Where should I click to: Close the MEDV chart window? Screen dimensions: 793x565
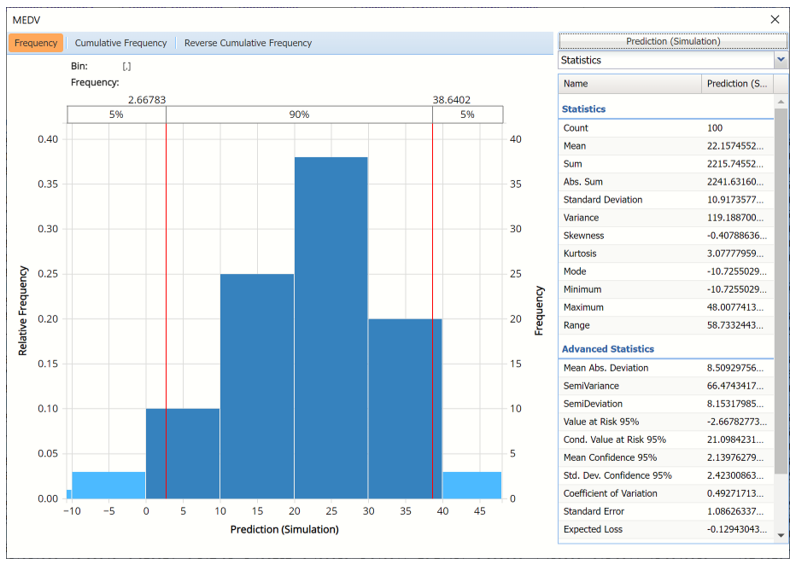(x=774, y=19)
